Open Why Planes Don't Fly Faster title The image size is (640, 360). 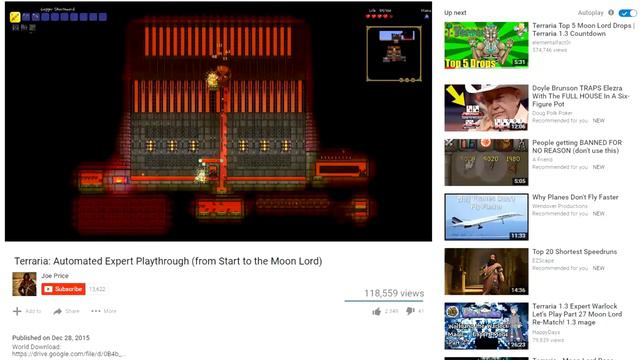click(575, 197)
